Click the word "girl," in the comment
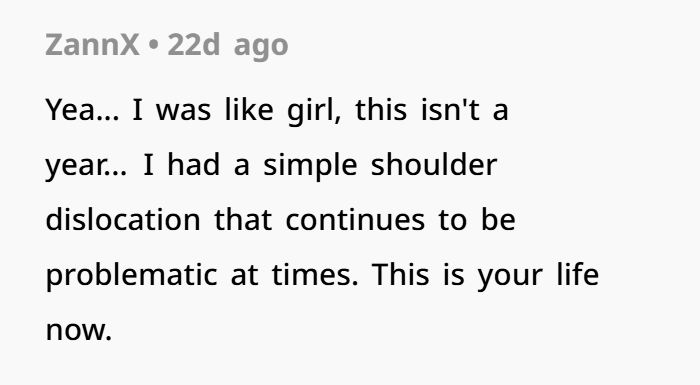The width and height of the screenshot is (700, 385). click(314, 111)
